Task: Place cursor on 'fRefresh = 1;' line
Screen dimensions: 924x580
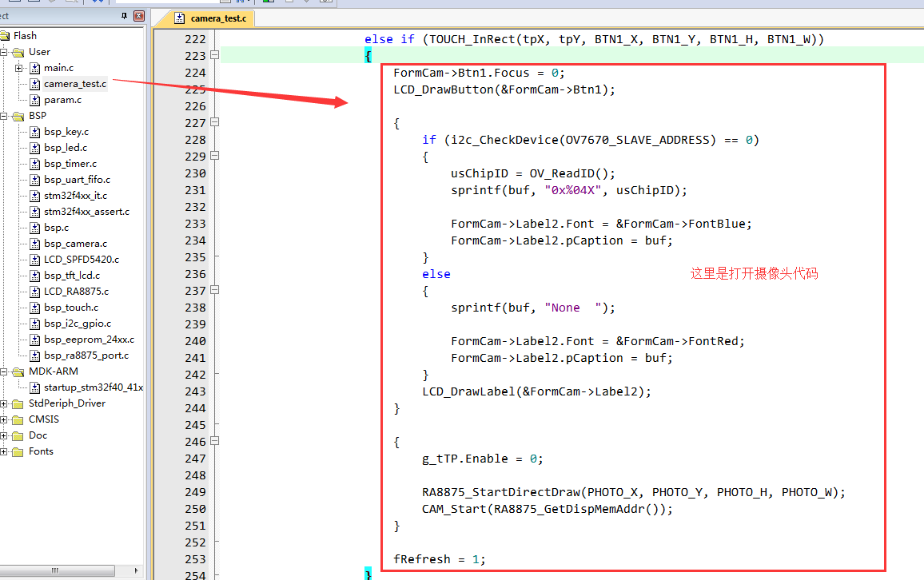Action: 439,559
